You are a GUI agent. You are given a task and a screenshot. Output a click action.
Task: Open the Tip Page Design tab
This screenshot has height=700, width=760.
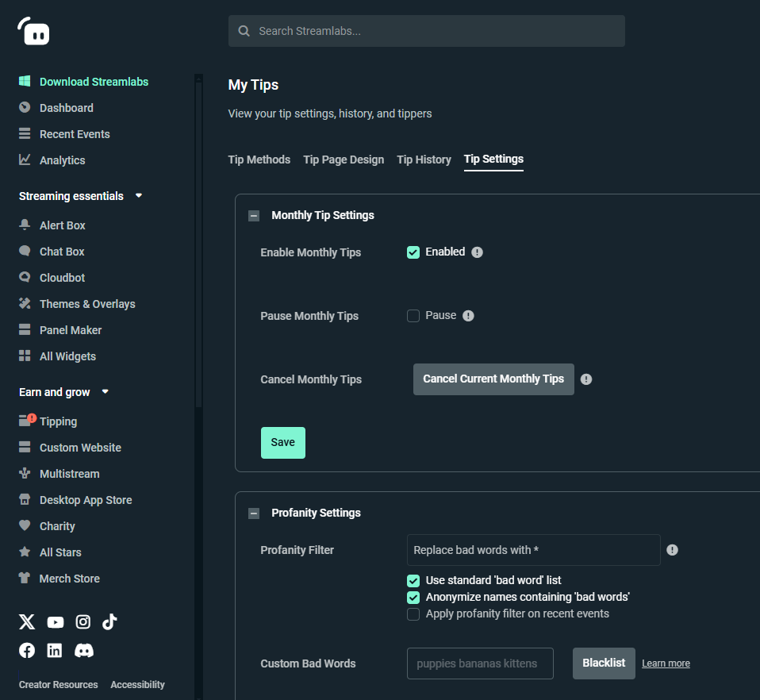343,160
